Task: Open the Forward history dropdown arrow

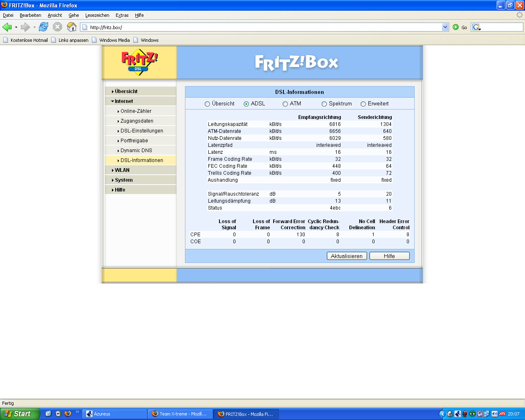Action: click(34, 27)
